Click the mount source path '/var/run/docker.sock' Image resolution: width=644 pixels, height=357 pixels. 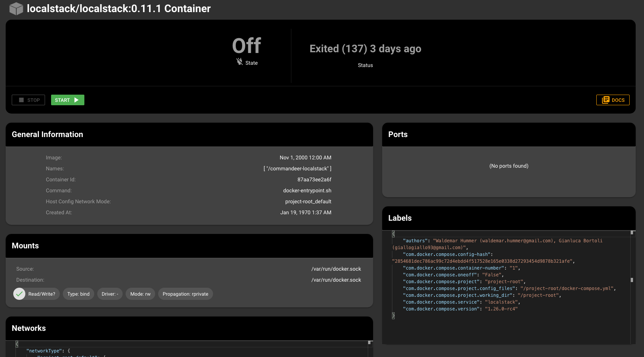coord(336,269)
